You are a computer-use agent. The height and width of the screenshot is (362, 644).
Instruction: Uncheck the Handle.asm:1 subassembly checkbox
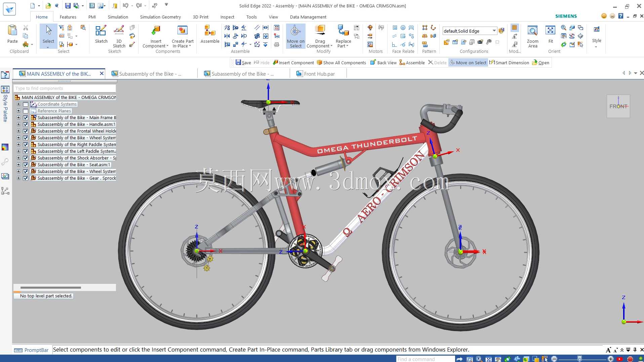26,124
